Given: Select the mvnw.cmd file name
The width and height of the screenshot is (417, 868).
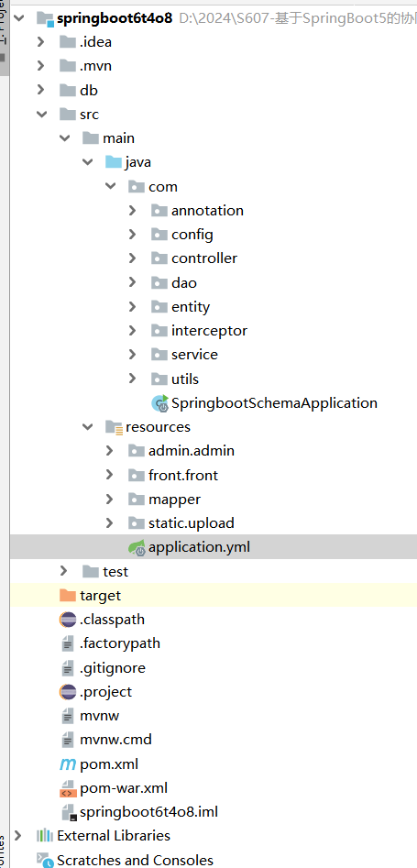Looking at the screenshot, I should tap(115, 740).
